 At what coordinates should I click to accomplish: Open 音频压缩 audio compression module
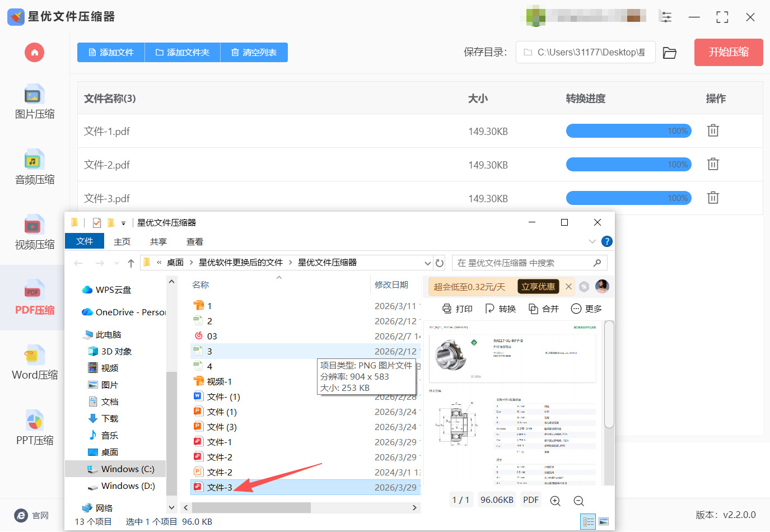(35, 167)
